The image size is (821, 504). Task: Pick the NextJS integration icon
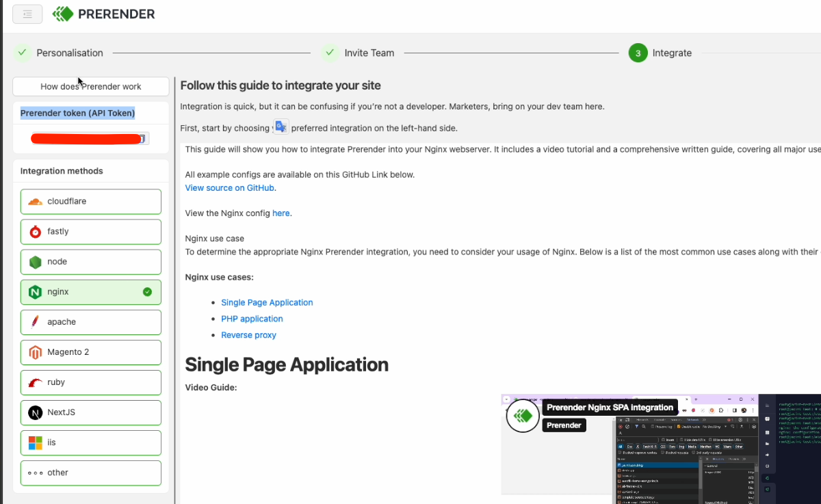pos(36,412)
